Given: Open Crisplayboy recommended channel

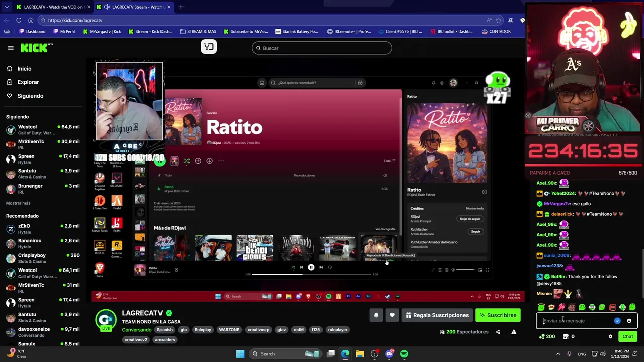Looking at the screenshot, I should tap(43, 258).
